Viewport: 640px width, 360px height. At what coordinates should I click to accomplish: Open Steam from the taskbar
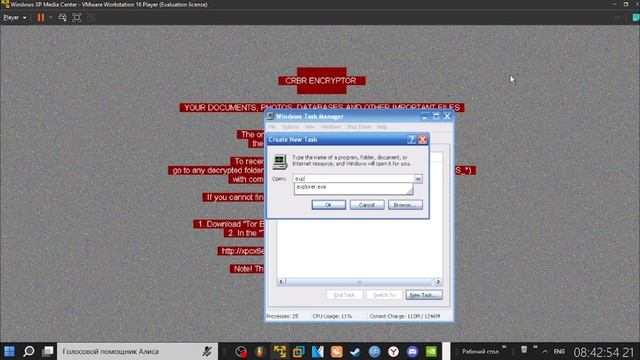[x=355, y=351]
